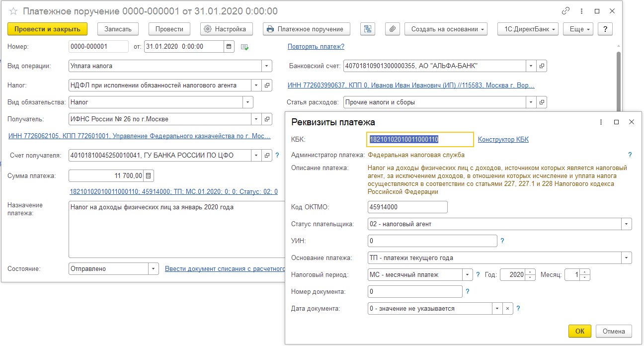Open the calendar picker next to date
Screen dimensions: 644x346
pyautogui.click(x=229, y=47)
